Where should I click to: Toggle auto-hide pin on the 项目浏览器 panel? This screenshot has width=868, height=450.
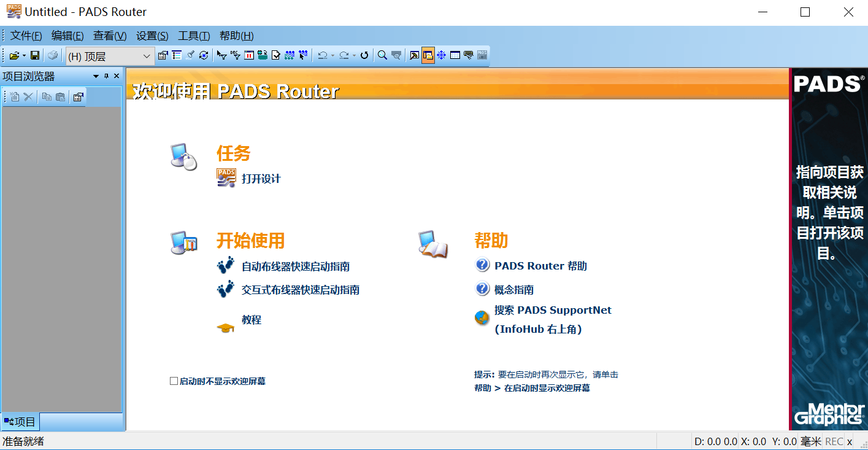[x=106, y=76]
